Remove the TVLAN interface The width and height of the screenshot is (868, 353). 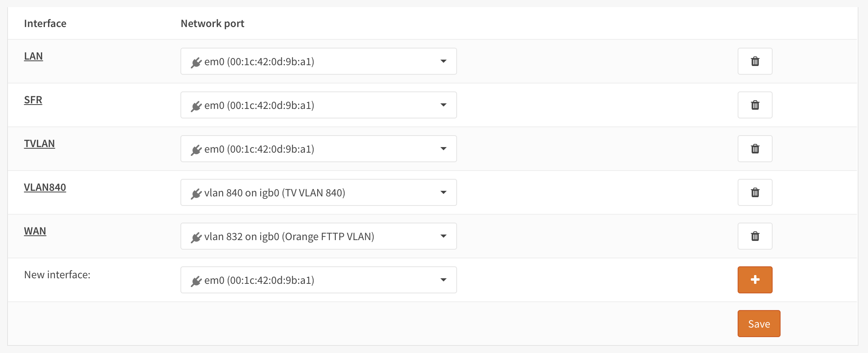pyautogui.click(x=754, y=148)
